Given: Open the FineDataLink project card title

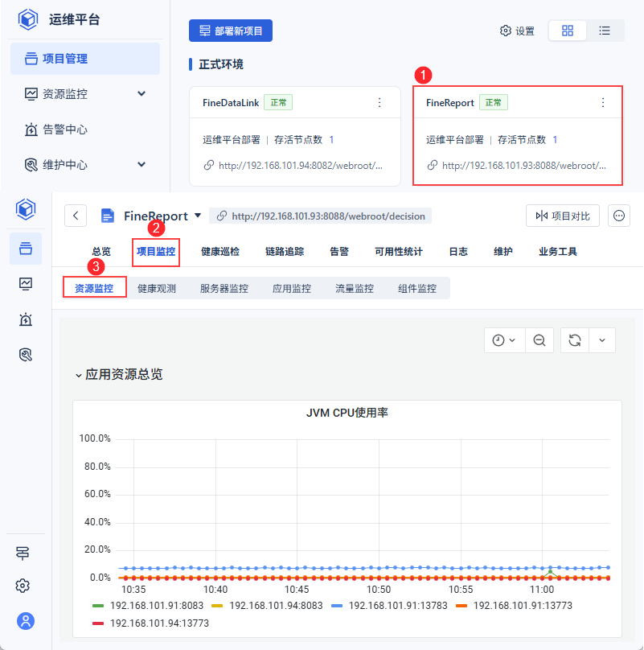Looking at the screenshot, I should [x=231, y=103].
